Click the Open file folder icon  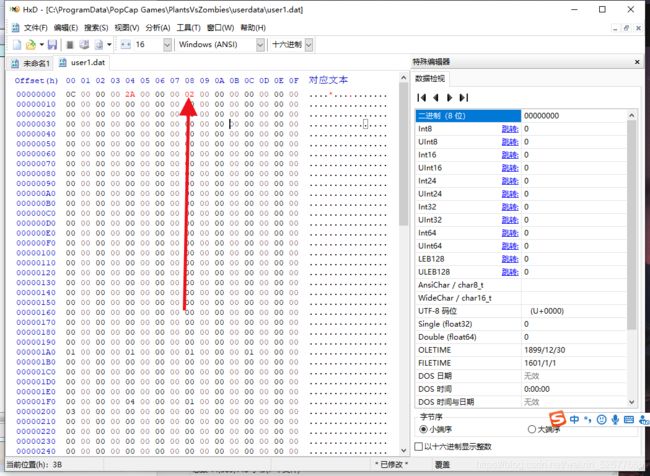pyautogui.click(x=31, y=44)
